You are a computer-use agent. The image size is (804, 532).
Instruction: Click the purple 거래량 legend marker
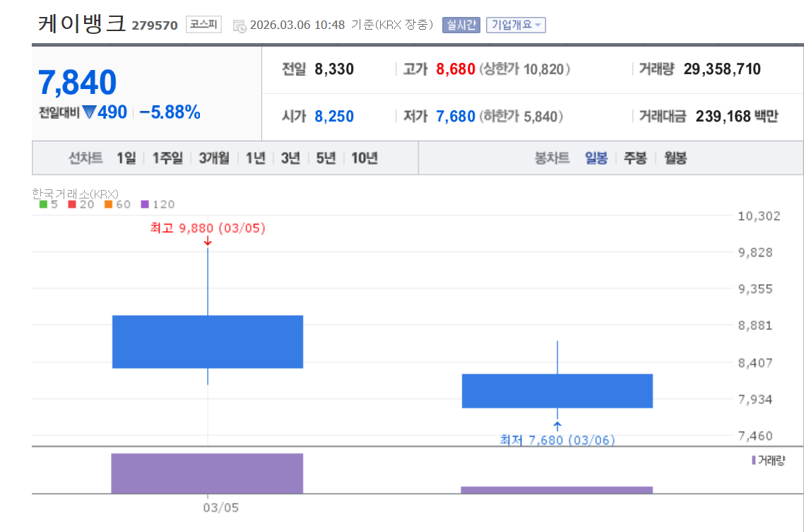(754, 460)
